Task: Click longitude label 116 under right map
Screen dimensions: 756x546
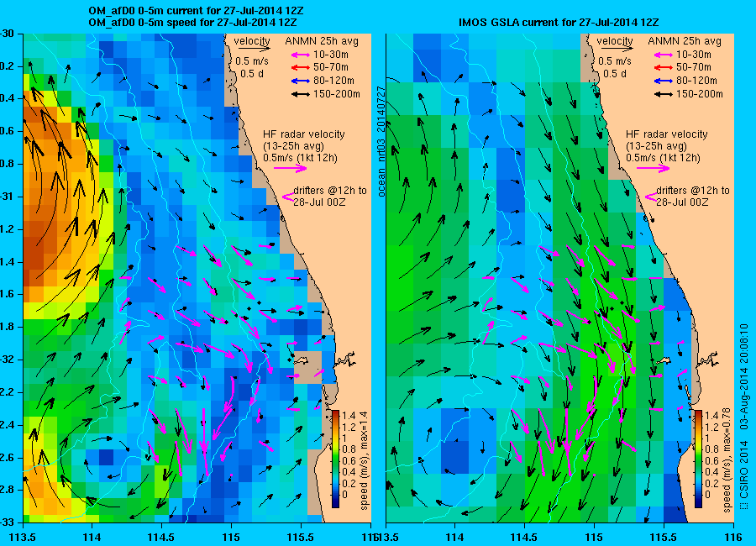Action: coord(733,538)
